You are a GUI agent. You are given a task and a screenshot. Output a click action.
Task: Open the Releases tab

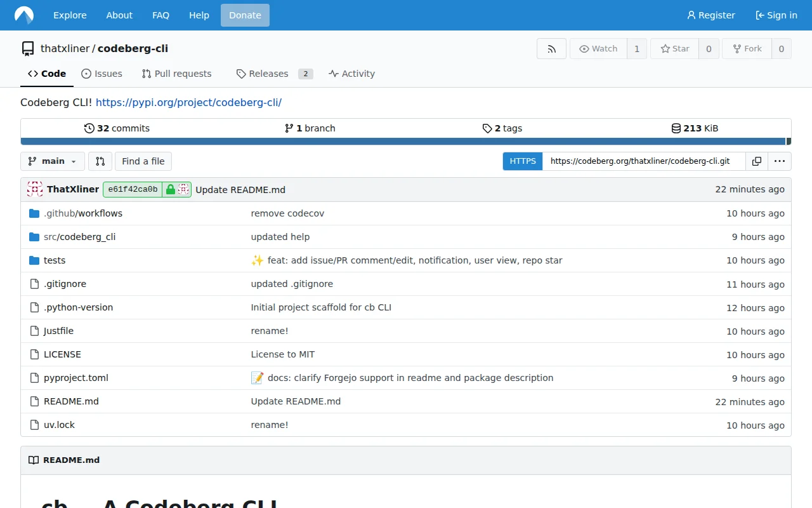(x=274, y=74)
